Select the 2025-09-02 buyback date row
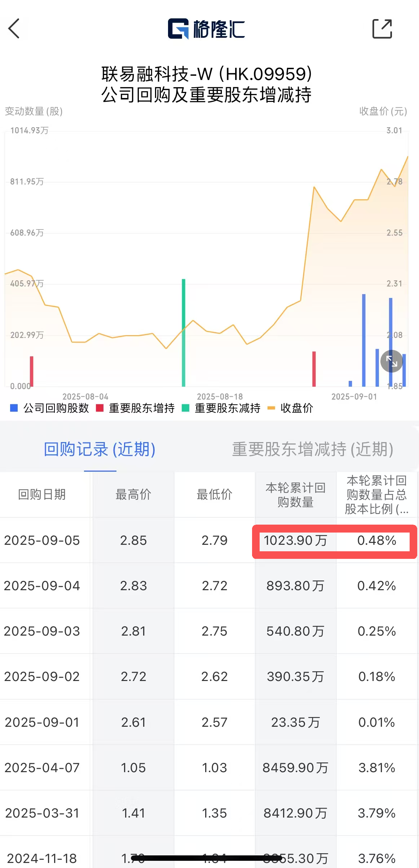419x868 pixels. tap(42, 677)
